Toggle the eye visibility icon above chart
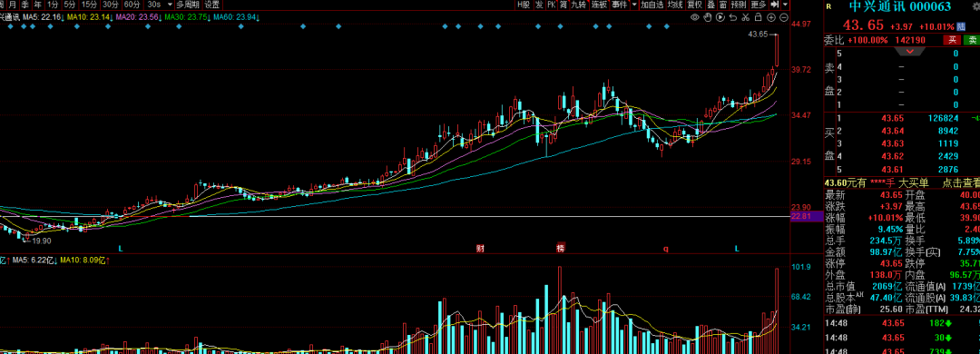Viewport: 980px width, 354px height. pyautogui.click(x=695, y=17)
